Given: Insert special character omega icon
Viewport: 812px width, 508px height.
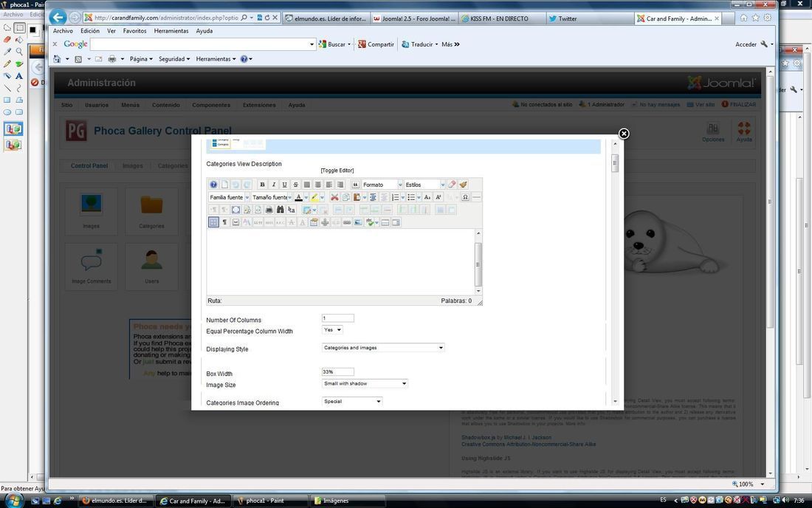Looking at the screenshot, I should [x=466, y=197].
